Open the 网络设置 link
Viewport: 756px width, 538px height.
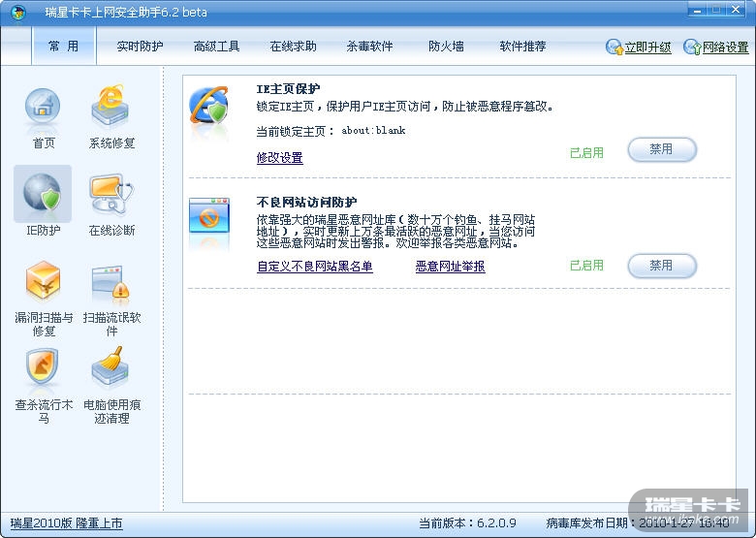click(x=726, y=47)
